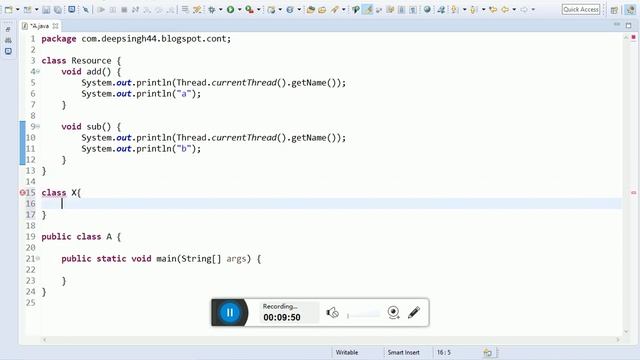Click the status bar icon beside 16 : 5

point(488,352)
